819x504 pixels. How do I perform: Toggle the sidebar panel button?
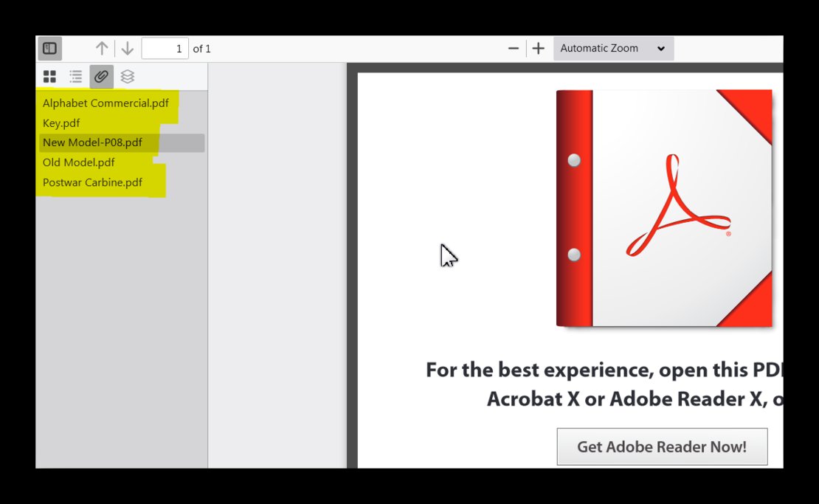click(x=49, y=49)
